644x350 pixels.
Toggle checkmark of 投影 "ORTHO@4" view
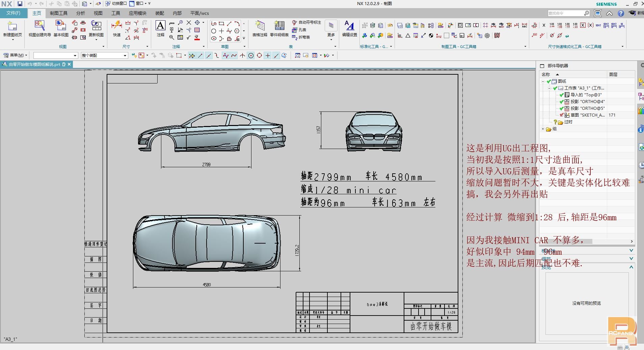(x=562, y=102)
